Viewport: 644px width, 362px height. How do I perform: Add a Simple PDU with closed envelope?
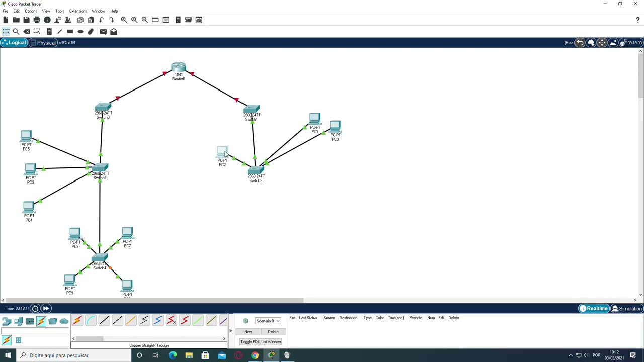tap(103, 31)
